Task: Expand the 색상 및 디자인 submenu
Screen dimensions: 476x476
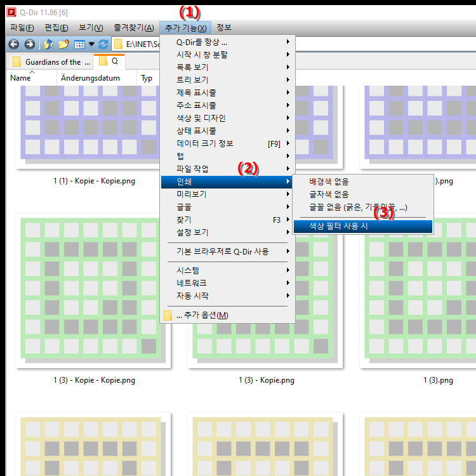Action: [227, 118]
